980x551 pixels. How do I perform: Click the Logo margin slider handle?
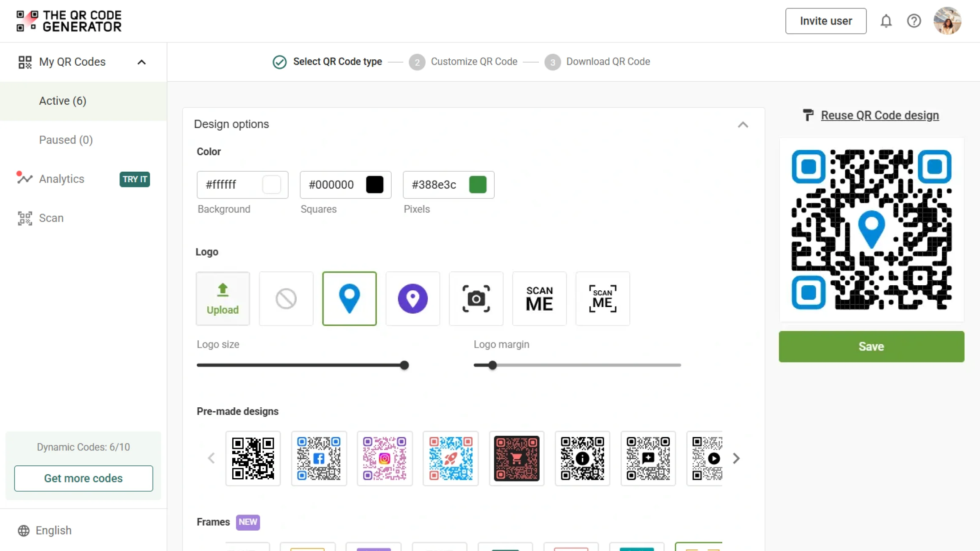point(492,365)
